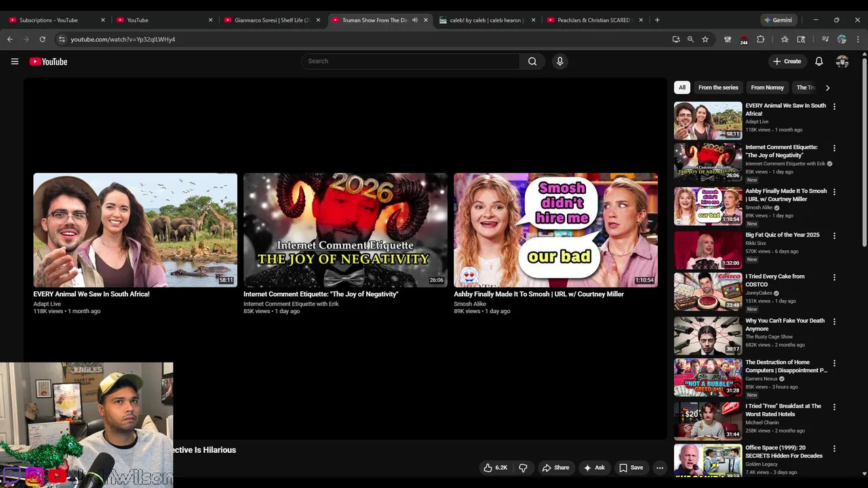View site information icon in address bar
Image resolution: width=868 pixels, height=488 pixels.
click(62, 39)
